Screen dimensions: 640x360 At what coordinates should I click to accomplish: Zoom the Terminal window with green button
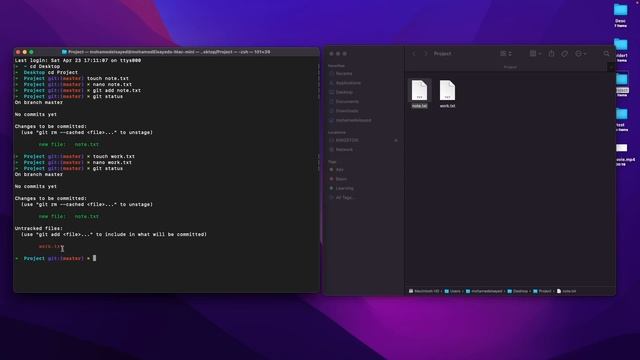(31, 52)
